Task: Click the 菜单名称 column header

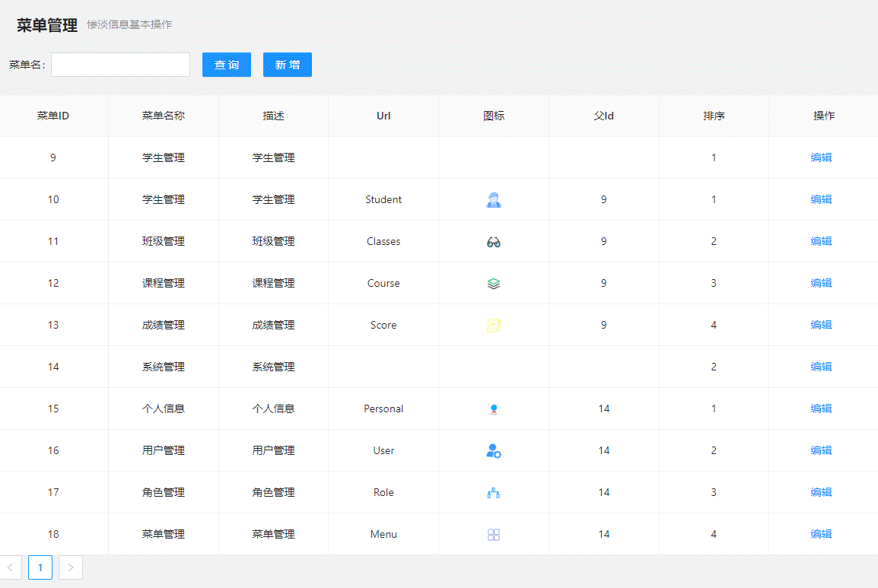Action: pos(163,116)
